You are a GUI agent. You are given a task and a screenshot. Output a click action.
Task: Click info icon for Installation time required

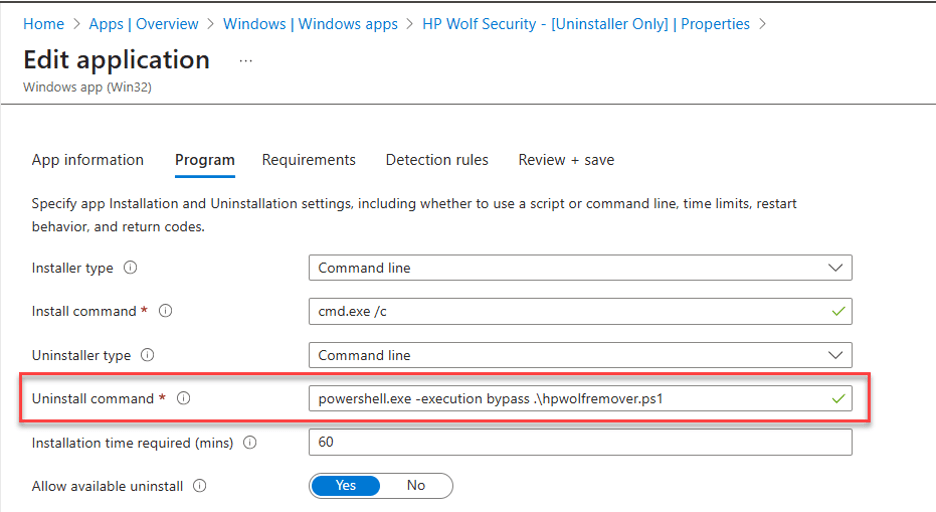250,443
